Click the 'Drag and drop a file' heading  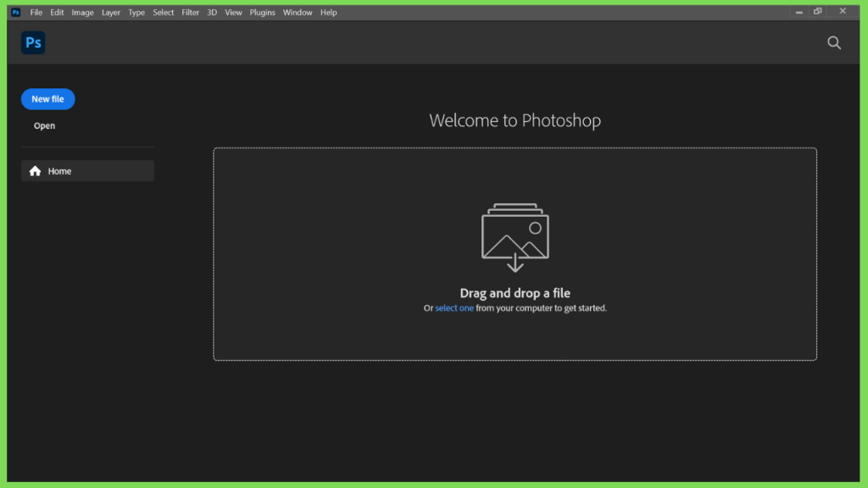[515, 292]
